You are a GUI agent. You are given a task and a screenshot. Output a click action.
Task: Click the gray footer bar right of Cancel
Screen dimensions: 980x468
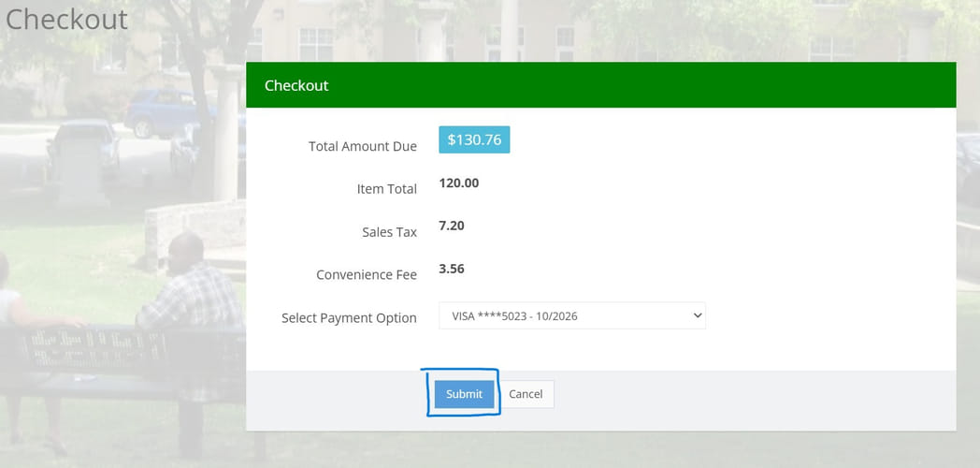coord(748,400)
